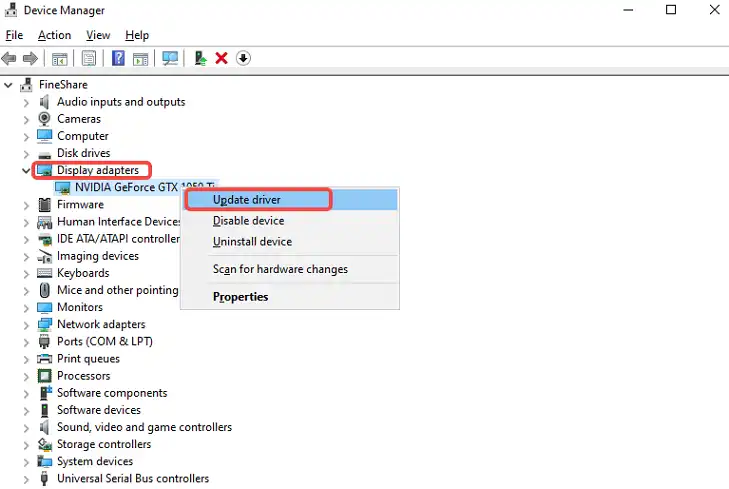This screenshot has width=729, height=489.
Task: Open the Help menu
Action: (137, 35)
